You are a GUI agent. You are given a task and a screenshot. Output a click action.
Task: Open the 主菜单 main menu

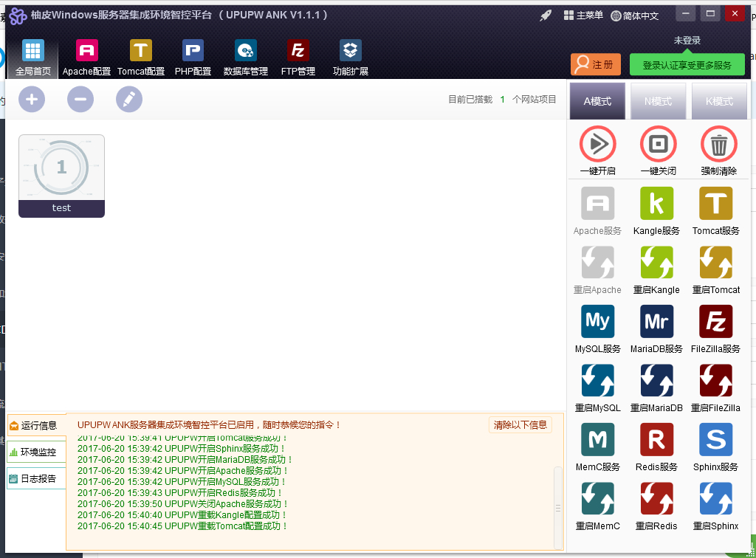click(583, 15)
